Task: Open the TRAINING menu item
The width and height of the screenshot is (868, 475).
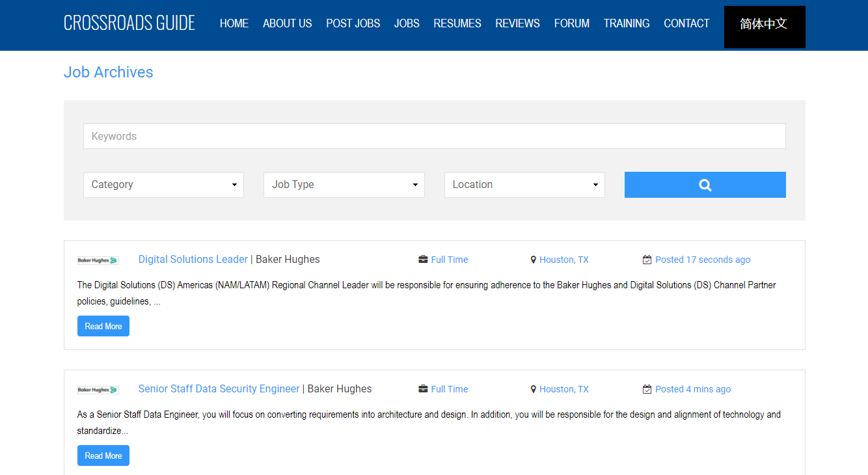Action: [x=627, y=23]
